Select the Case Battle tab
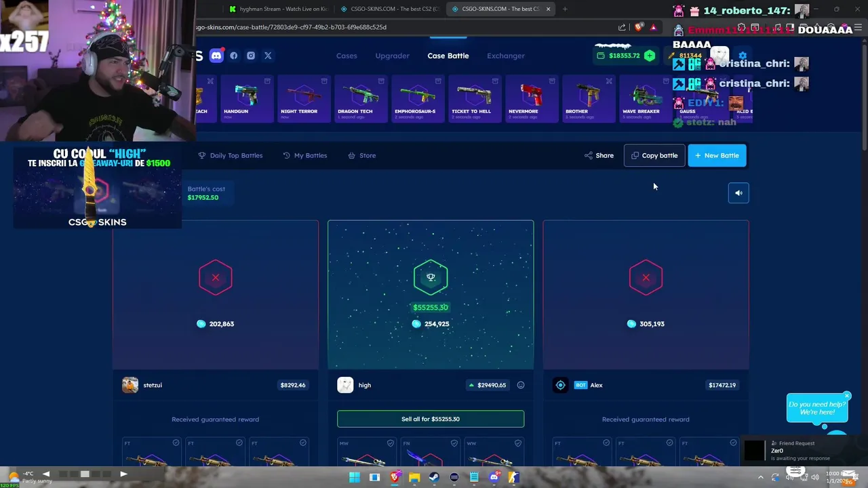This screenshot has height=488, width=868. click(448, 56)
